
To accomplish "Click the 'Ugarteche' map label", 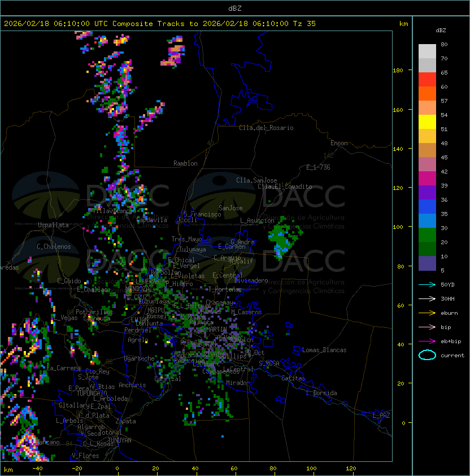I will pyautogui.click(x=140, y=358).
